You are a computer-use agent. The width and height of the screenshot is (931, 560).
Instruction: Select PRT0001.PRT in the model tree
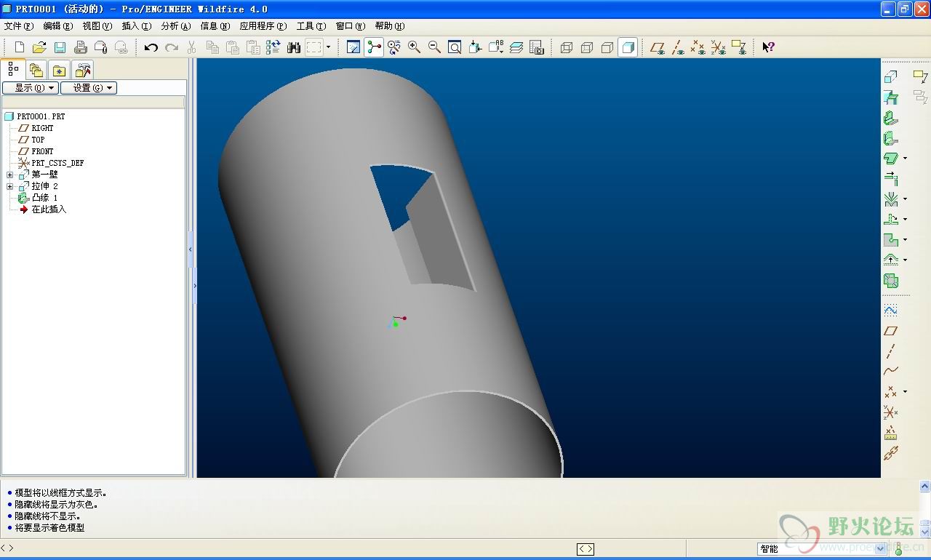click(34, 116)
